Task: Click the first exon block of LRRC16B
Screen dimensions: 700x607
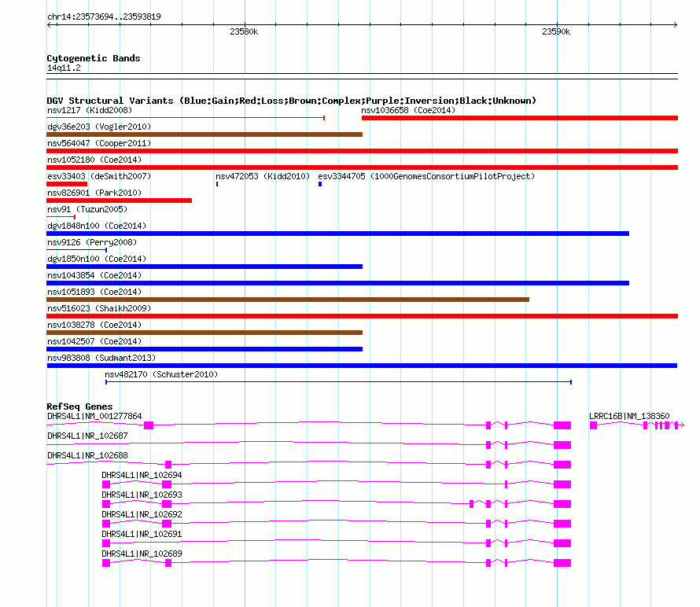Action: tap(593, 425)
